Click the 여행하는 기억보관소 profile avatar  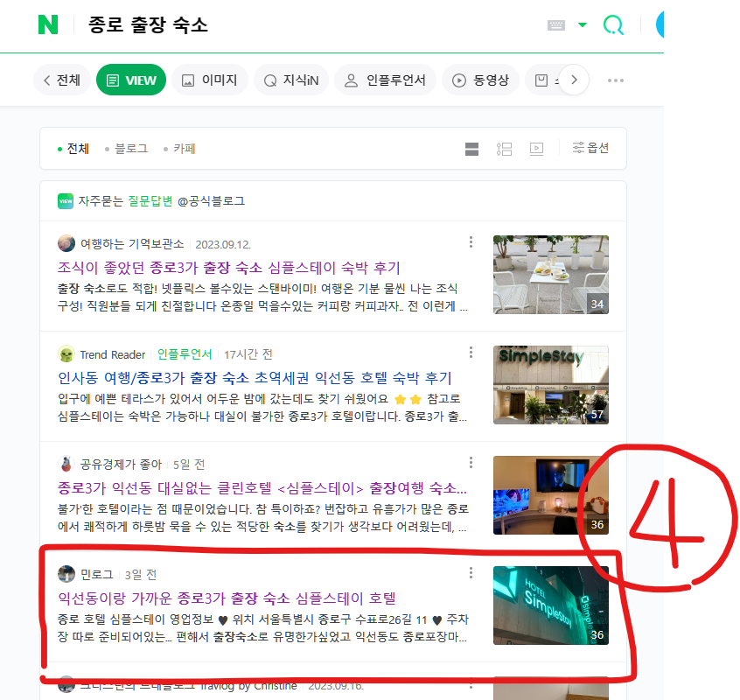coord(66,243)
